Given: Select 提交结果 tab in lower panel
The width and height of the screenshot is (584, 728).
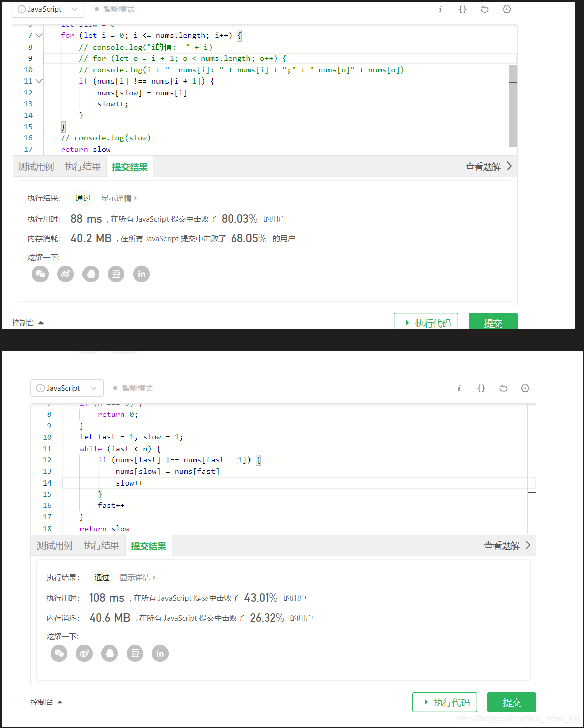Looking at the screenshot, I should [148, 546].
